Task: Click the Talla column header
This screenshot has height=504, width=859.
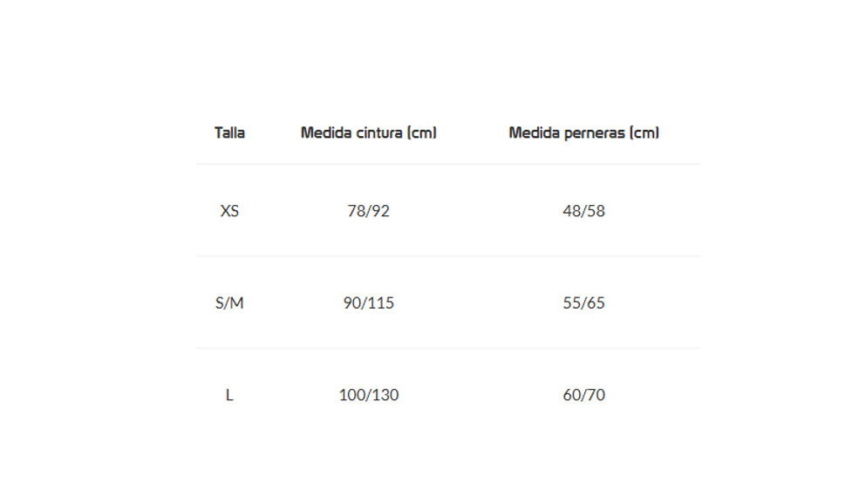Action: coord(229,133)
